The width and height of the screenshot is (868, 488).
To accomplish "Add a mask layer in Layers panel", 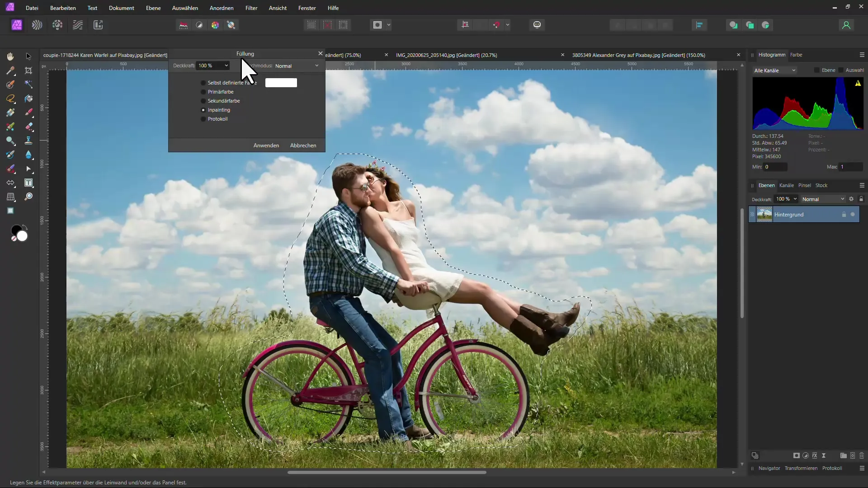I will [797, 455].
